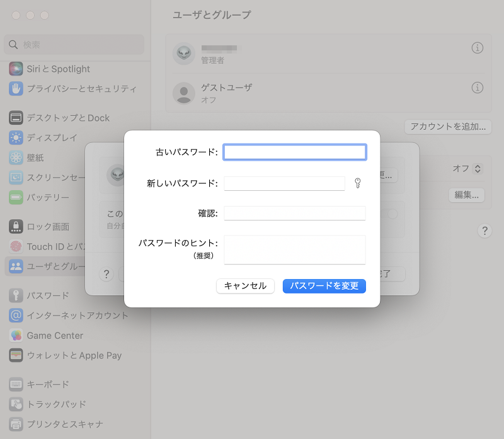The height and width of the screenshot is (439, 504).
Task: Open ウォレットと Apple Pay icon
Action: (x=16, y=355)
